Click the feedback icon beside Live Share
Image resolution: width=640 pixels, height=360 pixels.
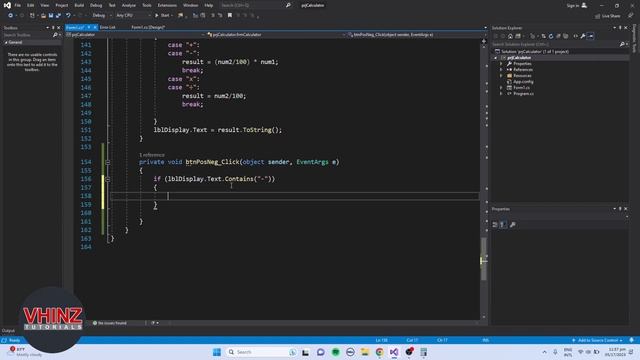631,16
